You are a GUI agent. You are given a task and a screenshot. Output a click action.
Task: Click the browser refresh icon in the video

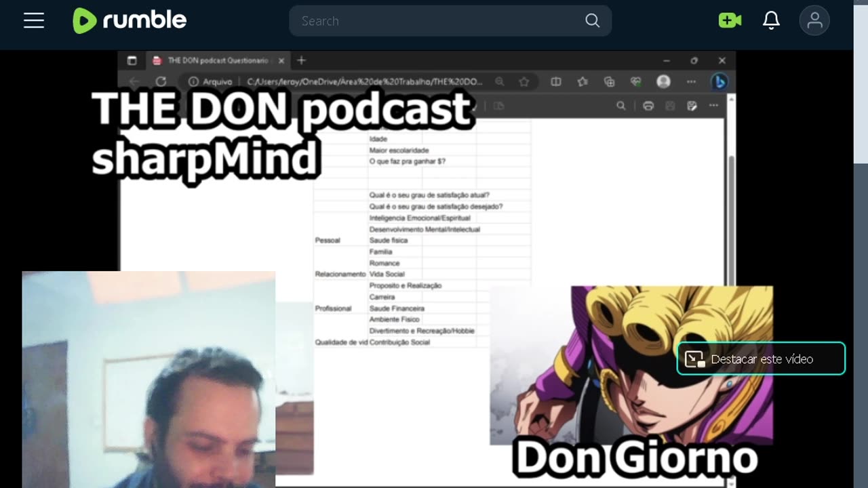click(161, 81)
